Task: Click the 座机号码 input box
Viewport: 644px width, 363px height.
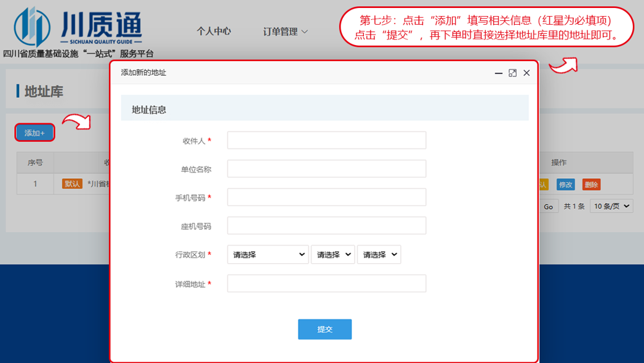Action: (x=326, y=226)
